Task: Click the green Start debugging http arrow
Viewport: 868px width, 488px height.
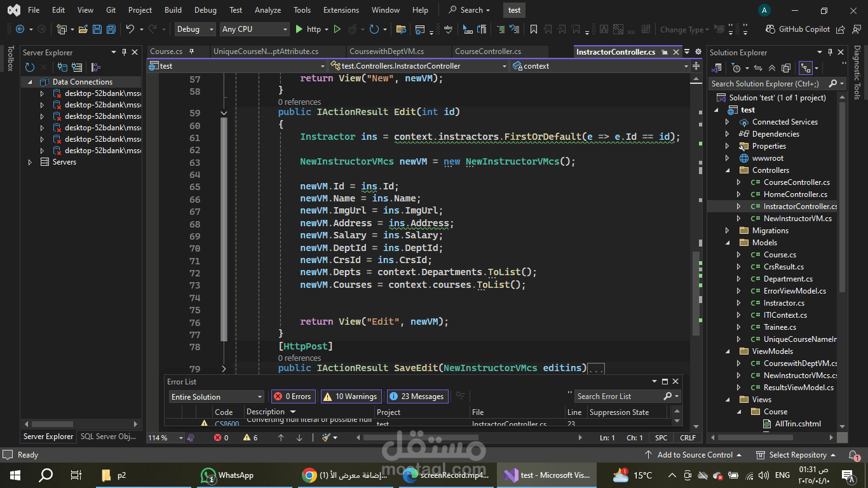Action: (299, 29)
